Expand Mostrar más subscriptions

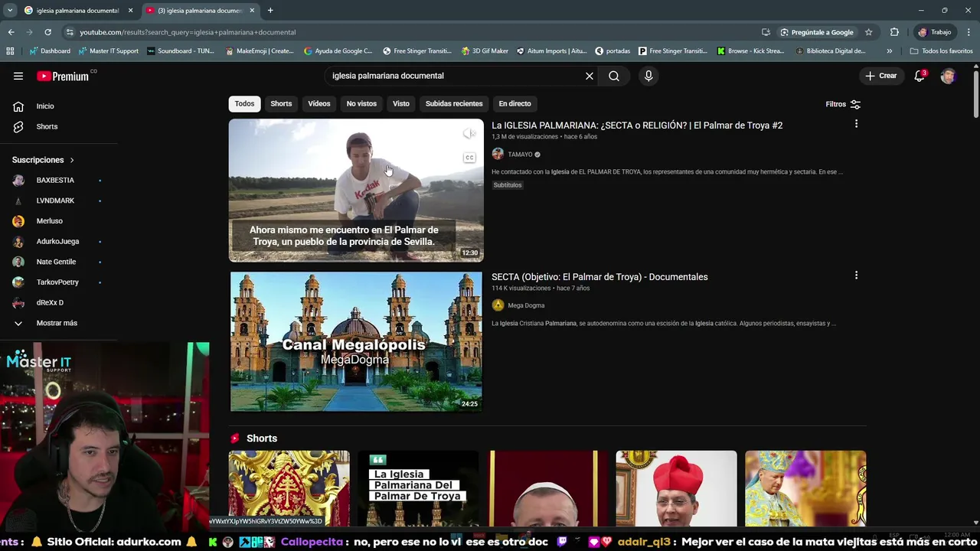coord(58,323)
